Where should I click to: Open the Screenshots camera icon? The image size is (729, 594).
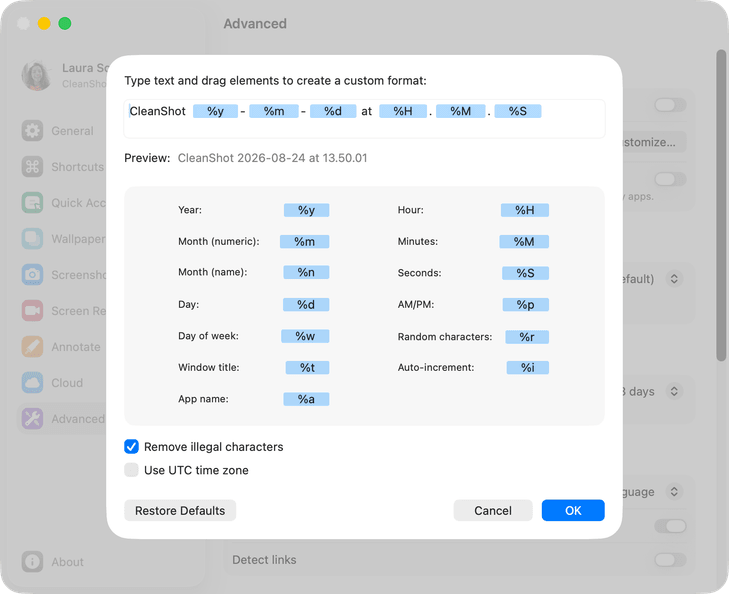coord(32,275)
